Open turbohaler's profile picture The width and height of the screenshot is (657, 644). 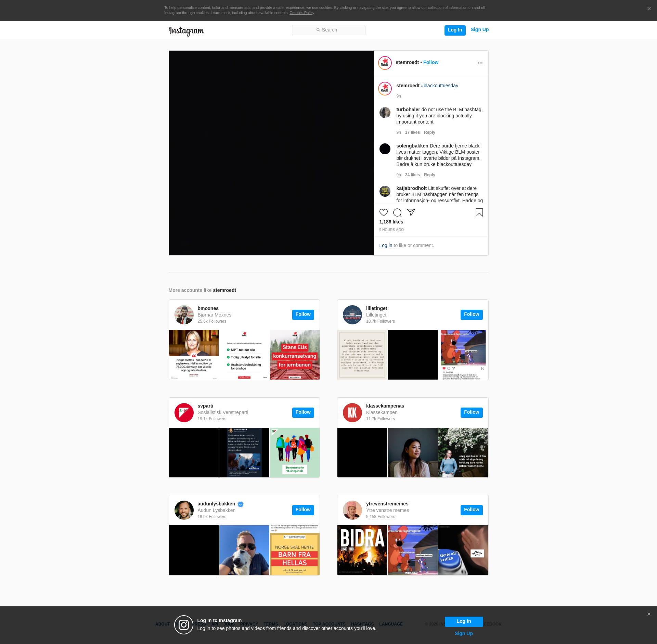click(x=385, y=113)
